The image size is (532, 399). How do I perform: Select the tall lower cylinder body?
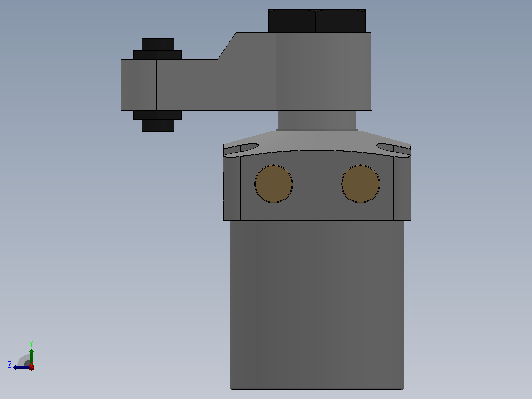[317, 304]
